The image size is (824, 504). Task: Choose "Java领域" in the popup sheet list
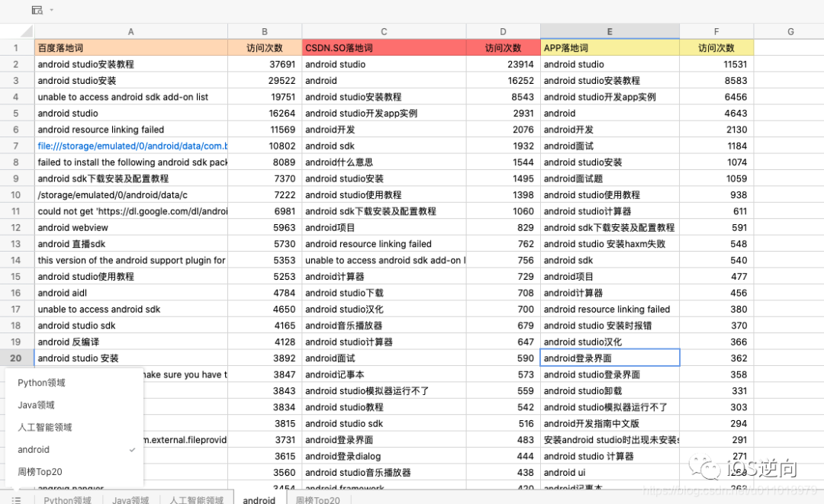coord(37,405)
